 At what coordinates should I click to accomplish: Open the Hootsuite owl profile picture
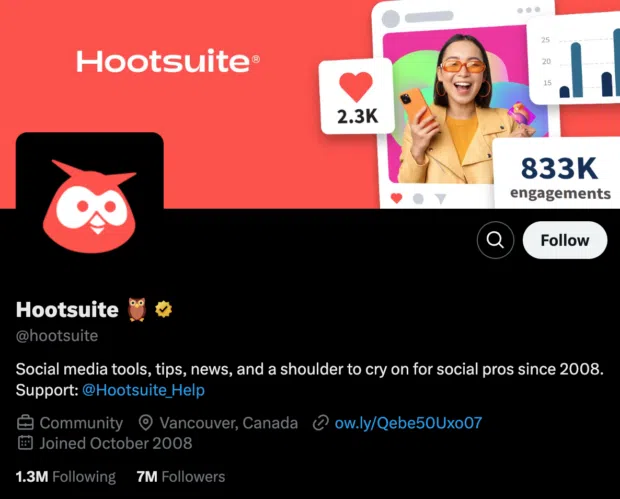coord(90,201)
